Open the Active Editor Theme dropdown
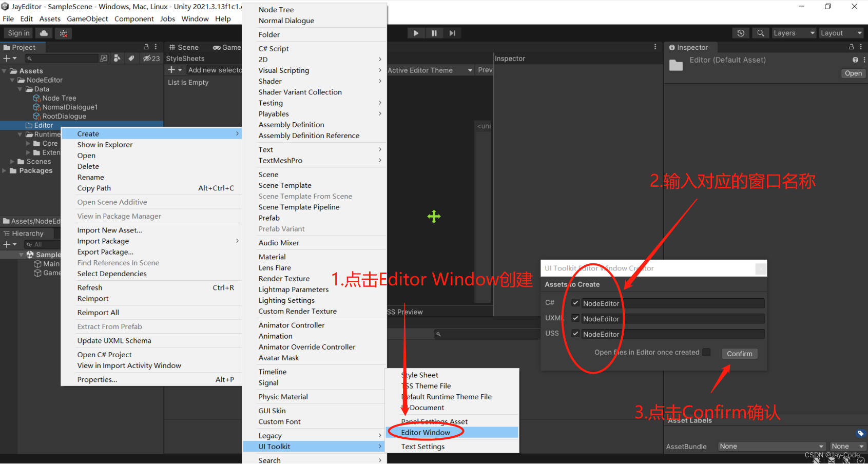868x464 pixels. pyautogui.click(x=430, y=70)
